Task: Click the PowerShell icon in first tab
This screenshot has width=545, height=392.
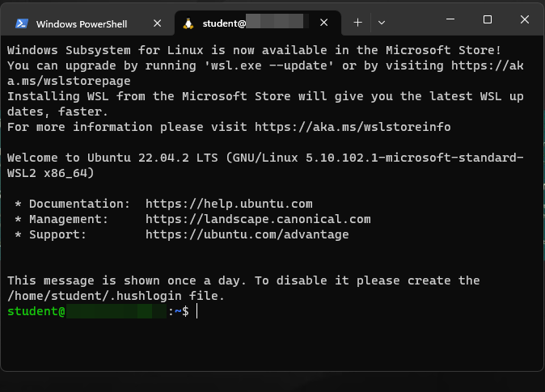Action: 22,23
